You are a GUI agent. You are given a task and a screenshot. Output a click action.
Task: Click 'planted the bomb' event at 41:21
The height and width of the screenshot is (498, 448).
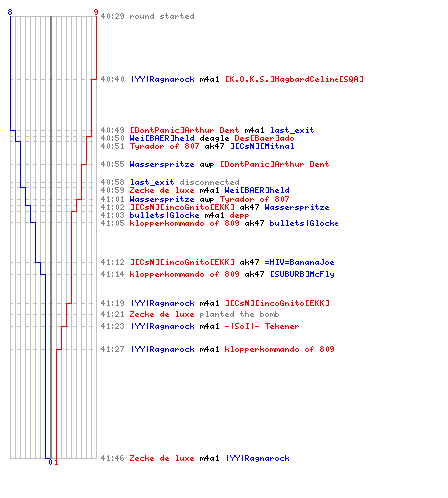point(239,314)
